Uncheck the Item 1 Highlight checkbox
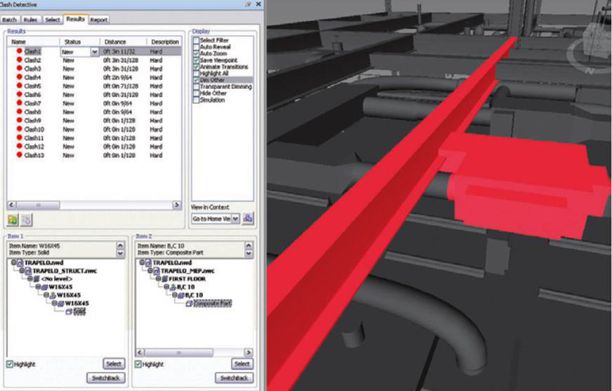Image resolution: width=612 pixels, height=391 pixels. click(10, 364)
